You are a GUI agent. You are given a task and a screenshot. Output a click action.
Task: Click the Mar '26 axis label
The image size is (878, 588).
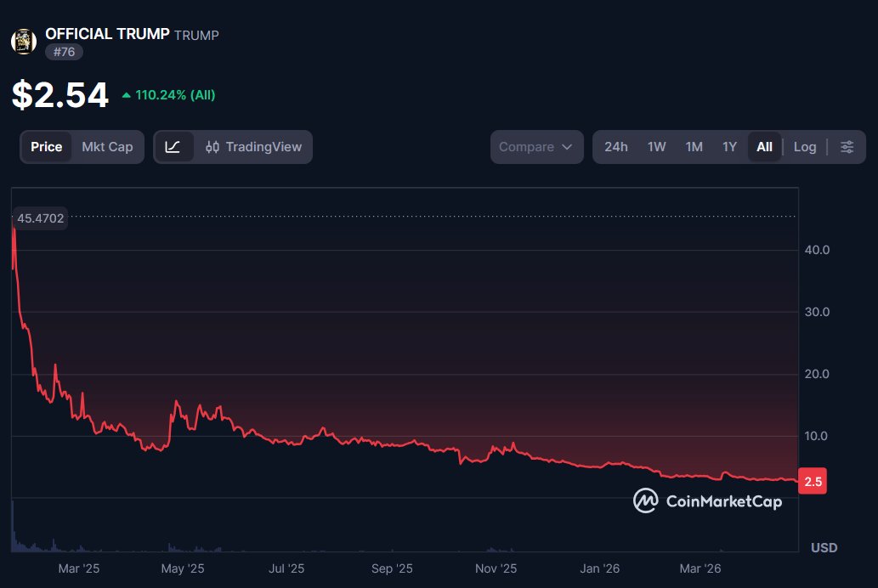coord(700,568)
